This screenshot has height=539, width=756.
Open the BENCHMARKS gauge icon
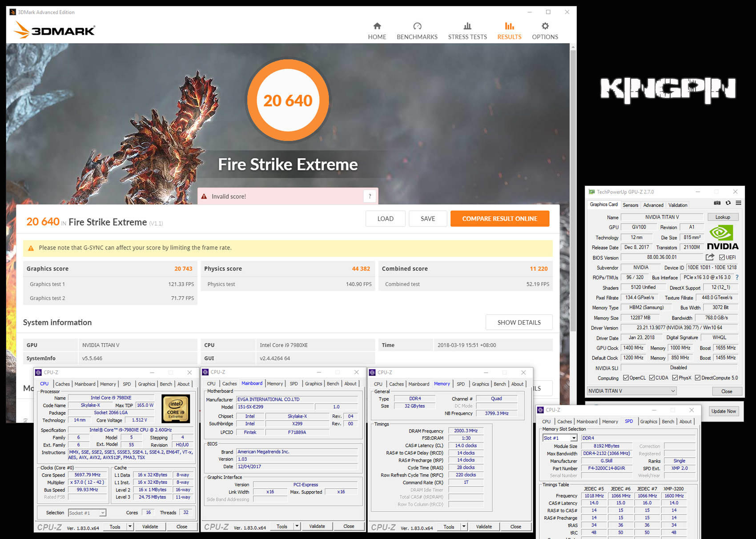(417, 26)
